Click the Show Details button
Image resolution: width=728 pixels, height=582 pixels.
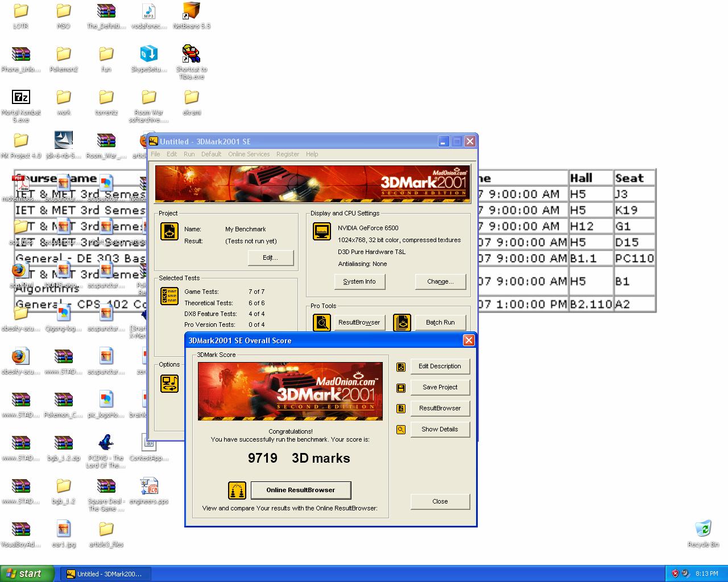[440, 430]
